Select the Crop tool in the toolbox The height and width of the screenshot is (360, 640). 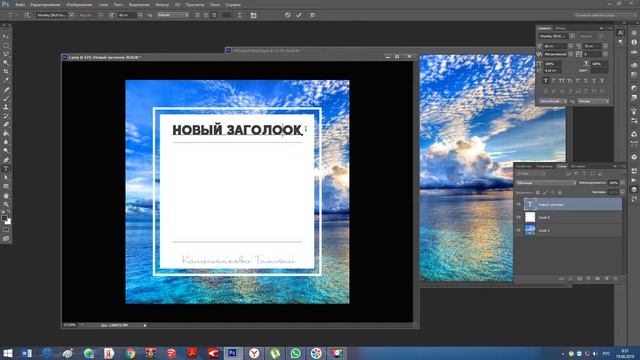[x=6, y=71]
